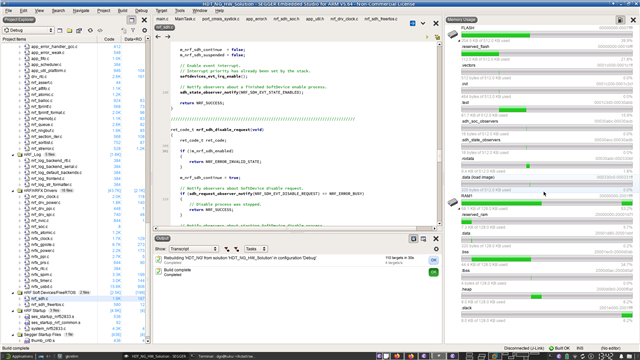Click the synchronize icon in project toolbar
640x360 pixels.
pyautogui.click(x=90, y=30)
